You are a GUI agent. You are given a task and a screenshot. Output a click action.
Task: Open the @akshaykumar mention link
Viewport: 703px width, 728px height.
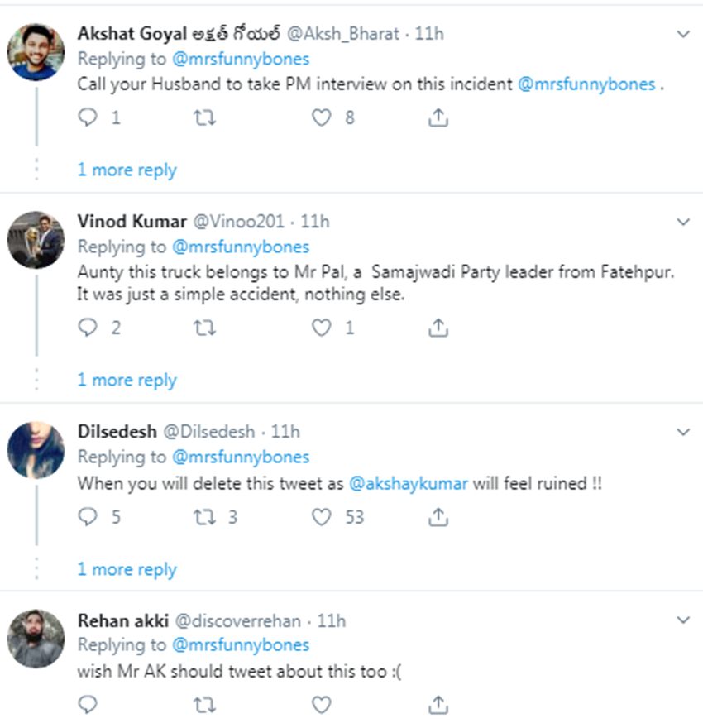(409, 484)
